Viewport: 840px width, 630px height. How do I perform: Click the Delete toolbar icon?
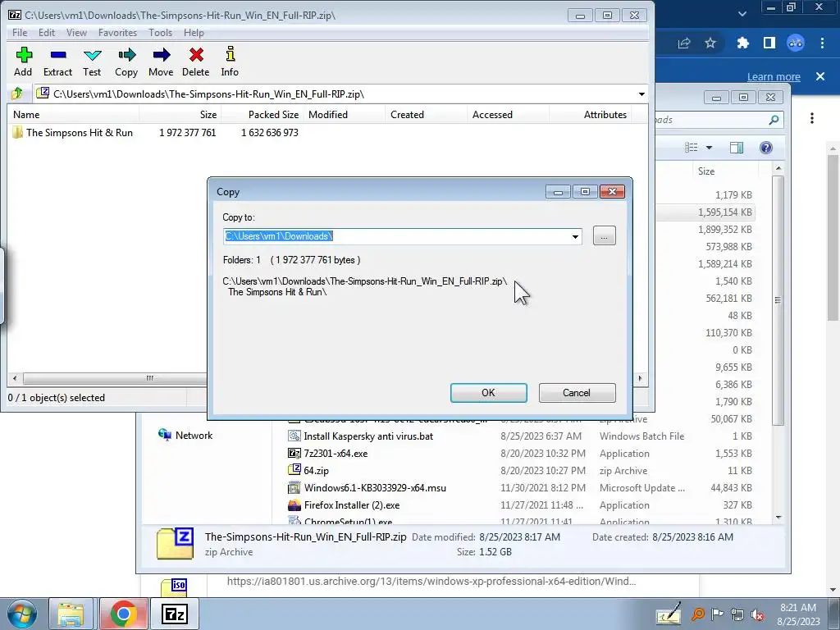tap(196, 55)
